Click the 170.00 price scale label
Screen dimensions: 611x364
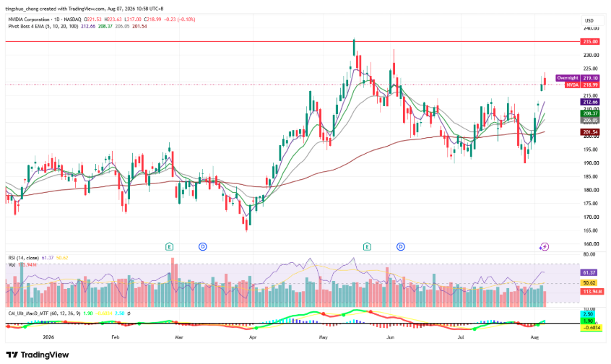point(591,217)
